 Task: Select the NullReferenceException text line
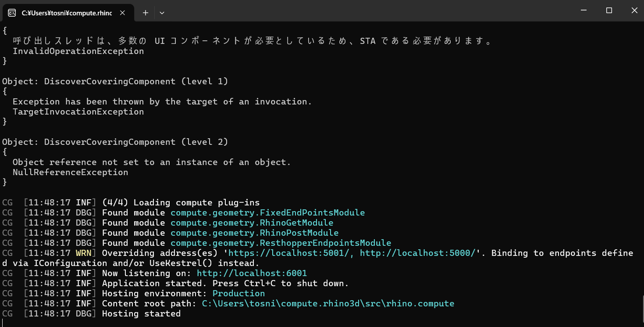pos(70,172)
